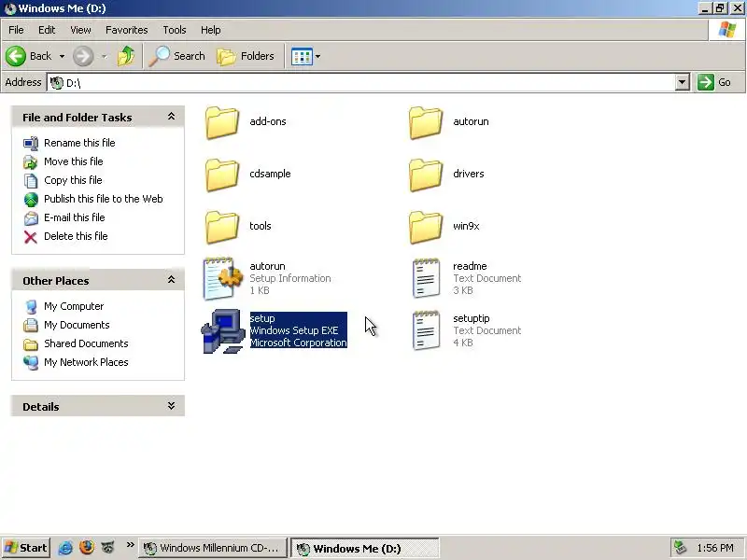Launch Internet Explorer from Quick Launch

(x=65, y=548)
